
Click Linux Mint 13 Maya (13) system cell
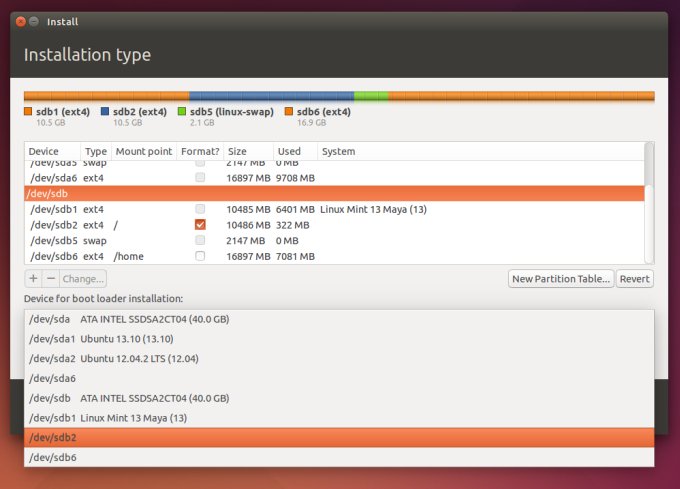373,209
